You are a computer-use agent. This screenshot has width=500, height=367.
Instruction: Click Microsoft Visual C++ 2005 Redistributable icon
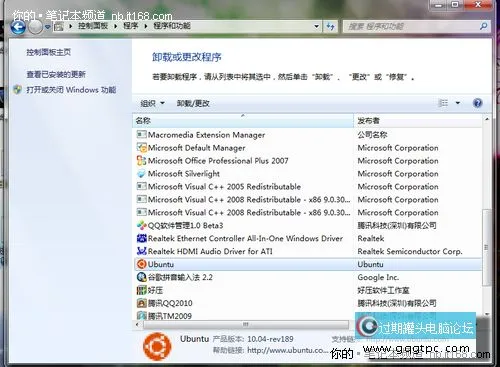(x=141, y=186)
